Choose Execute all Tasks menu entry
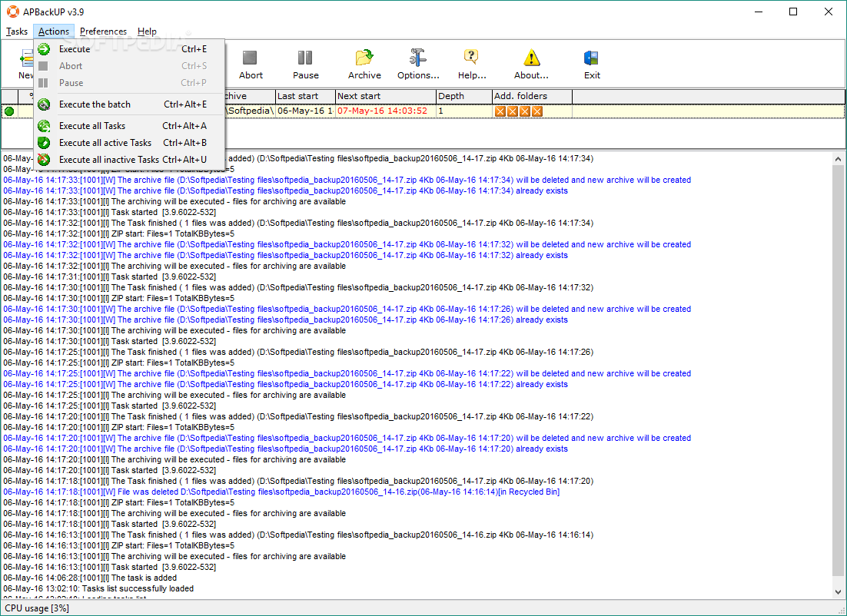This screenshot has width=847, height=616. point(129,126)
